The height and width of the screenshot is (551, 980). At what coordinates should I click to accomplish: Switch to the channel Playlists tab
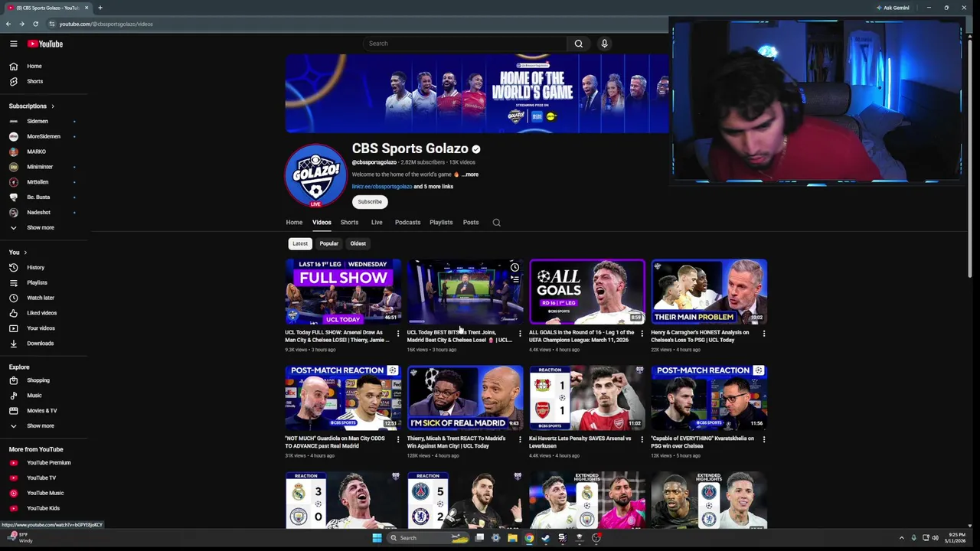click(x=441, y=223)
